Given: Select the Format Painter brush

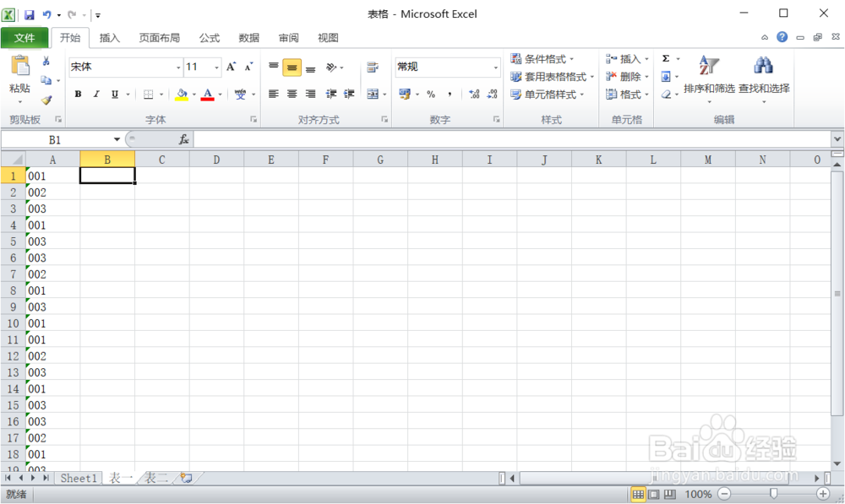Looking at the screenshot, I should point(46,100).
